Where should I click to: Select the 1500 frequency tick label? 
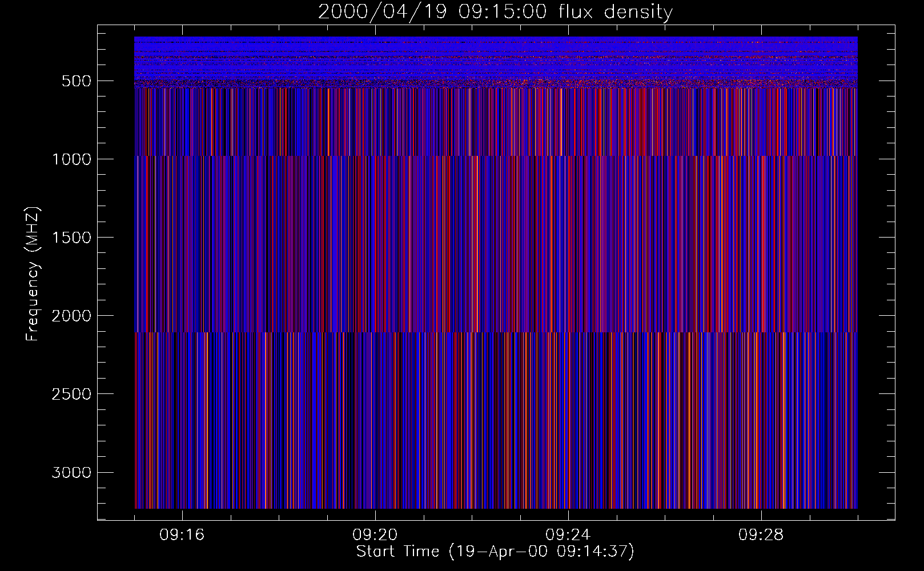[x=71, y=238]
